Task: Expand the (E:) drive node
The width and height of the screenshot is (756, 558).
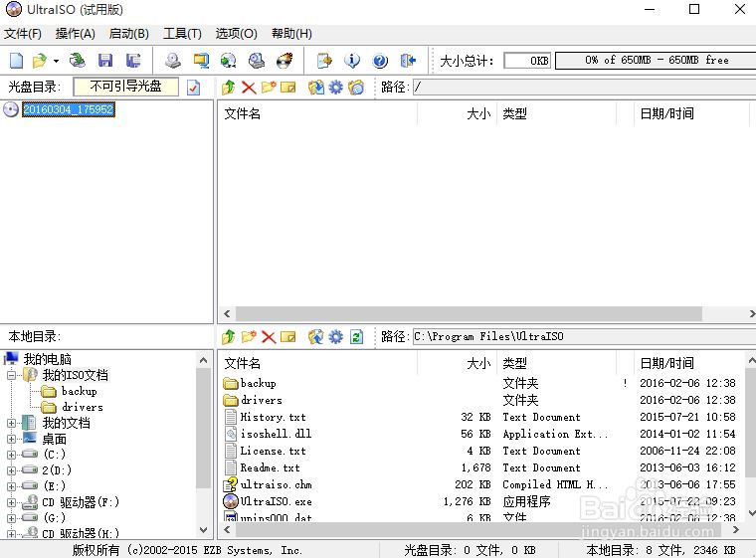Action: click(x=11, y=486)
